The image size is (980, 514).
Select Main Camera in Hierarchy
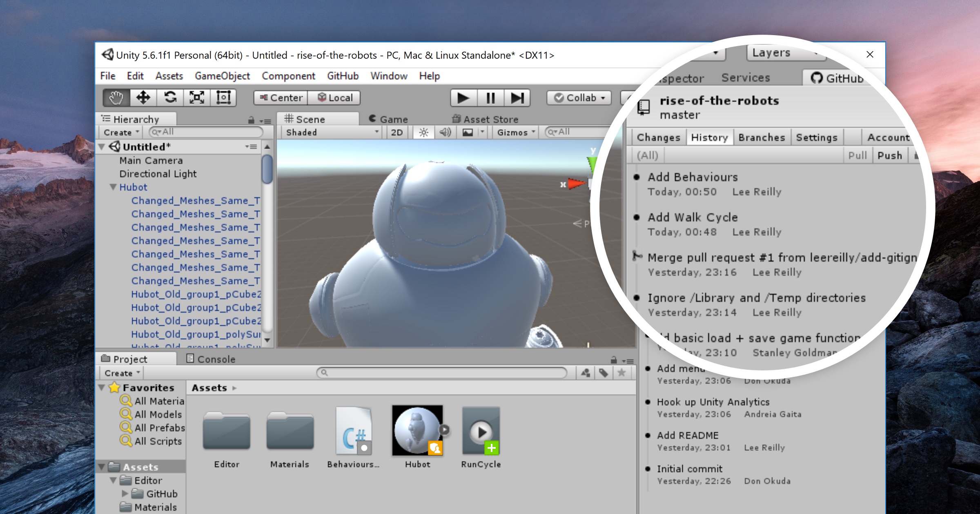151,160
